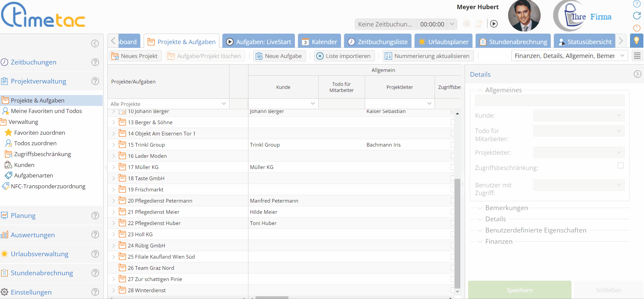644x299 pixels.
Task: Click help icon next to Zeitbuchungen
Action: click(x=95, y=62)
